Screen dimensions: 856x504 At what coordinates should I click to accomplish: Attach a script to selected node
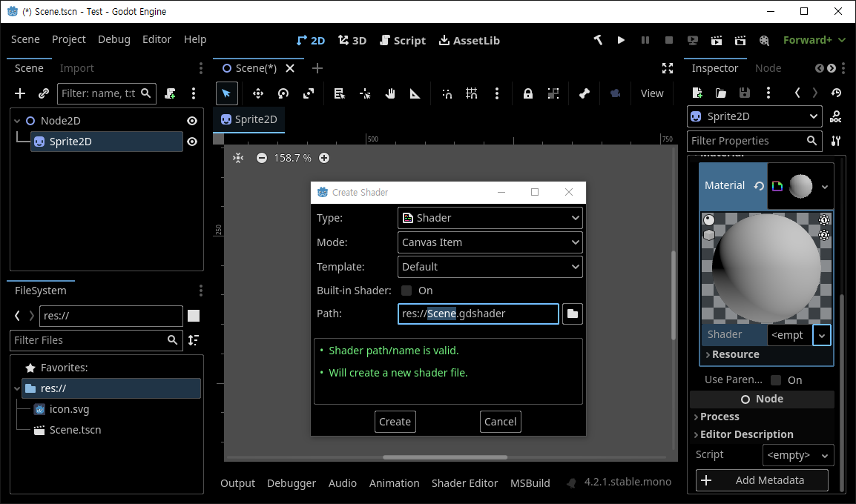coord(171,93)
